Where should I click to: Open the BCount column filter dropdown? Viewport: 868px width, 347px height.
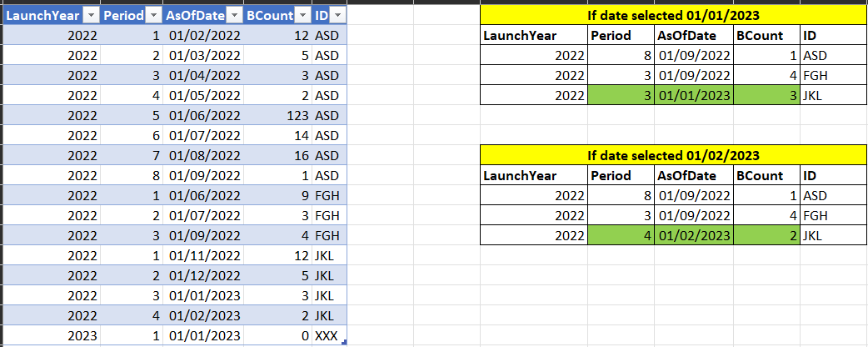coord(302,16)
